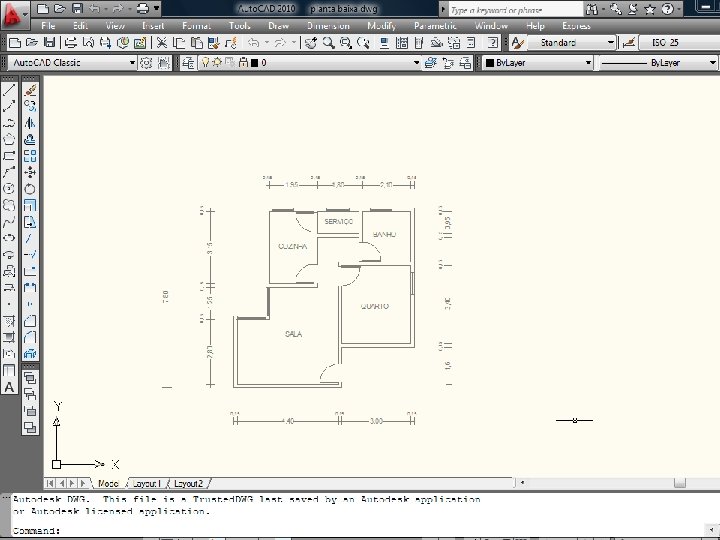Select the Rectangle draw tool
The image size is (720, 540).
pos(9,156)
